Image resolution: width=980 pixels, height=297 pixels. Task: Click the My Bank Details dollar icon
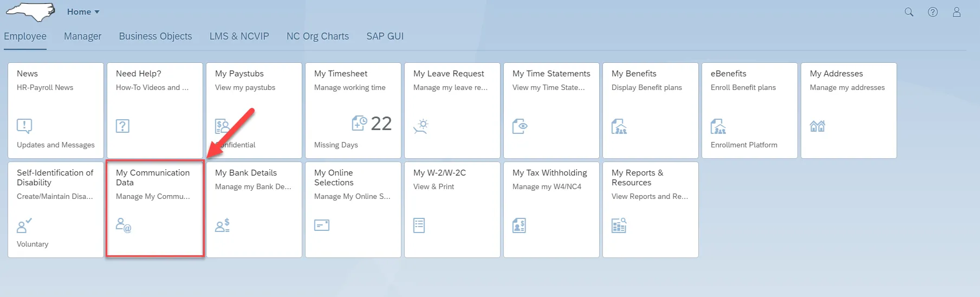223,225
